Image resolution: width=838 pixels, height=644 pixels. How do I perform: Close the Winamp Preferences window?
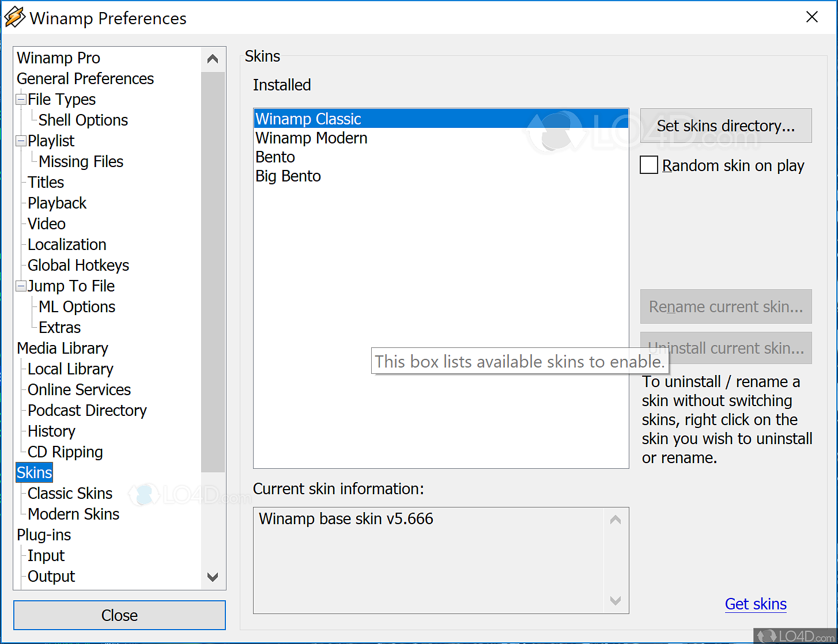point(812,17)
